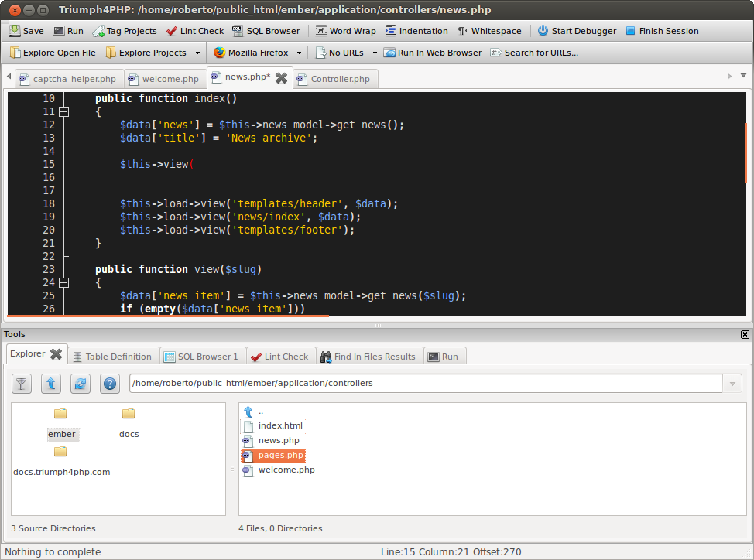
Task: Open the SQL Browser 1 tab
Action: pyautogui.click(x=203, y=357)
